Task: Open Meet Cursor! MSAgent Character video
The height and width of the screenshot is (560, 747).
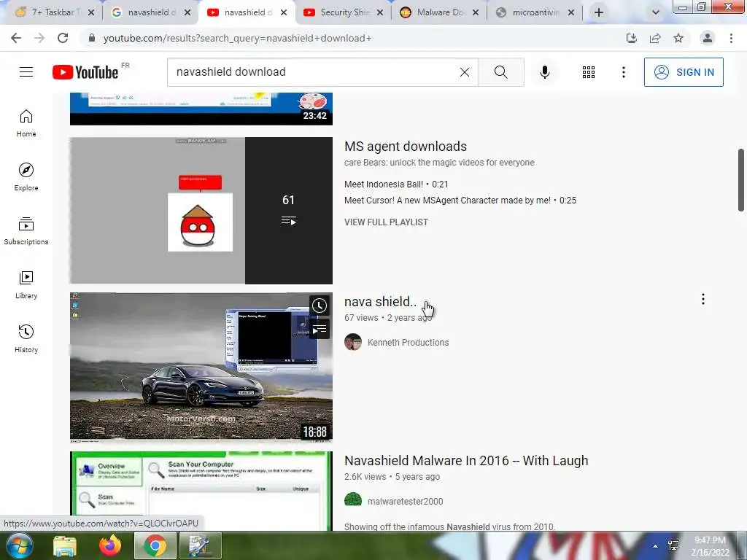Action: [x=460, y=201]
